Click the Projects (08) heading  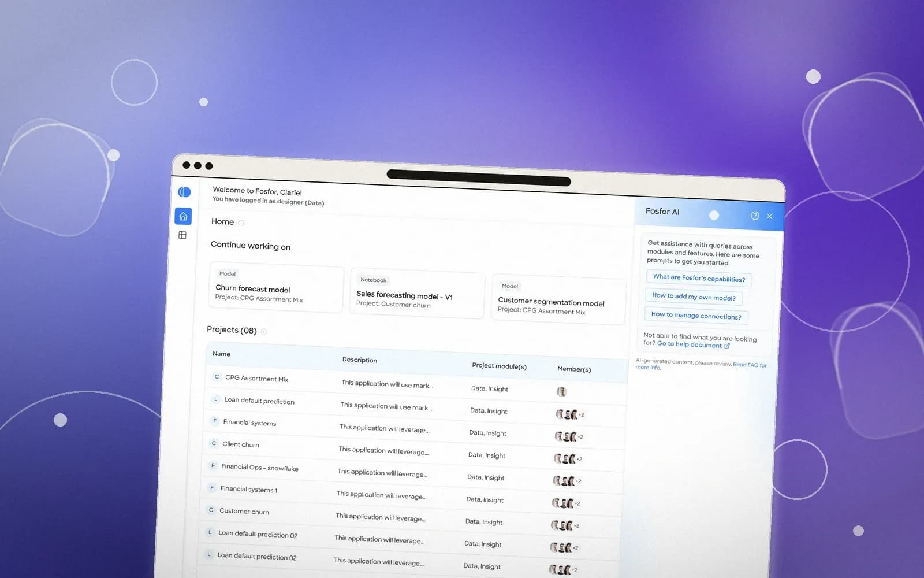pyautogui.click(x=232, y=330)
